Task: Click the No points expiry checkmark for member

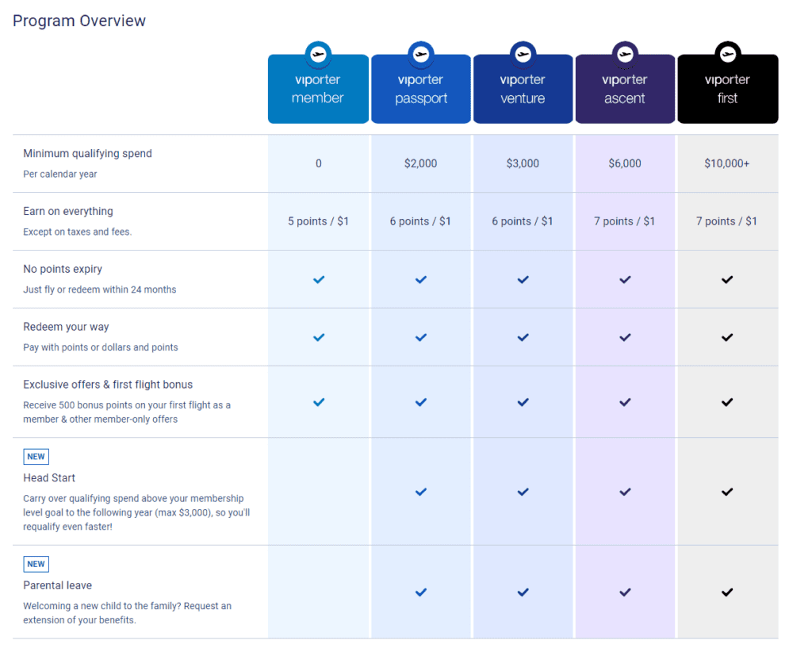Action: 318,279
